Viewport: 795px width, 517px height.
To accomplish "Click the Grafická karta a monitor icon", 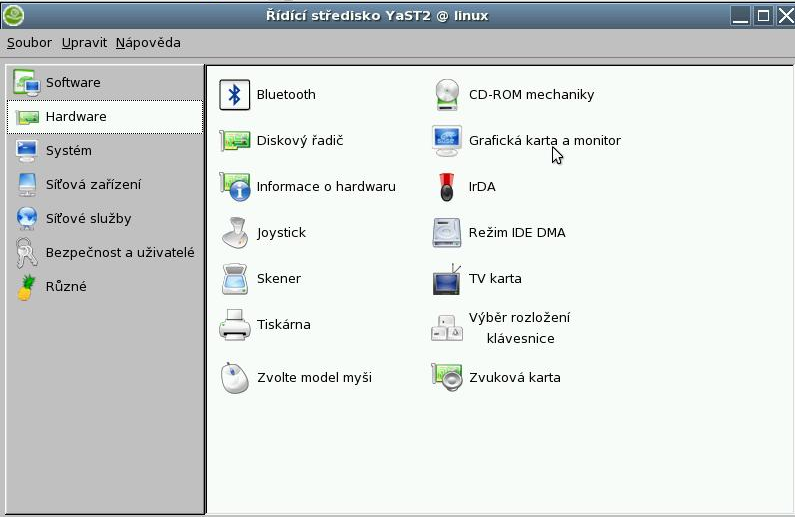I will pos(447,141).
